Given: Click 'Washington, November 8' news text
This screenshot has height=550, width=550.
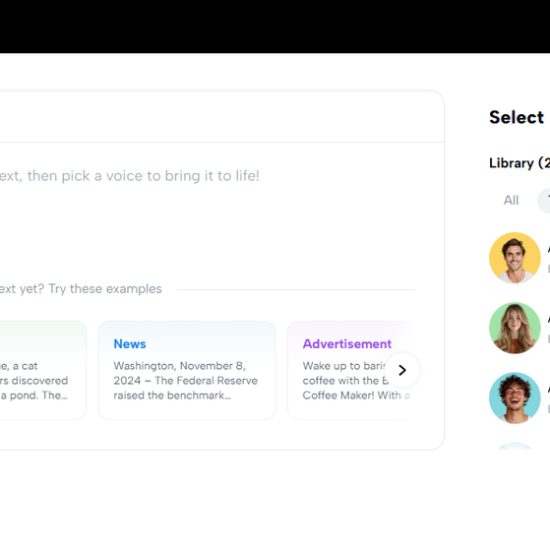Looking at the screenshot, I should [x=179, y=366].
